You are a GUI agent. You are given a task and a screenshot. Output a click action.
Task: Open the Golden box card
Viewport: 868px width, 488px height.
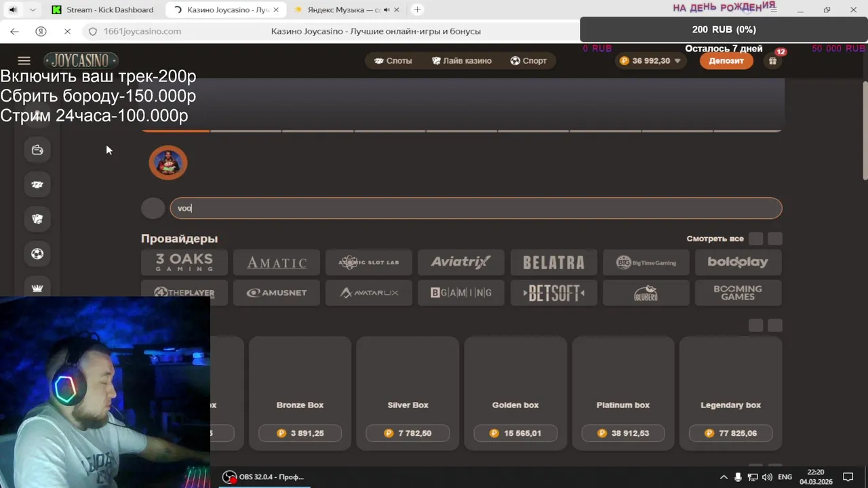(515, 393)
